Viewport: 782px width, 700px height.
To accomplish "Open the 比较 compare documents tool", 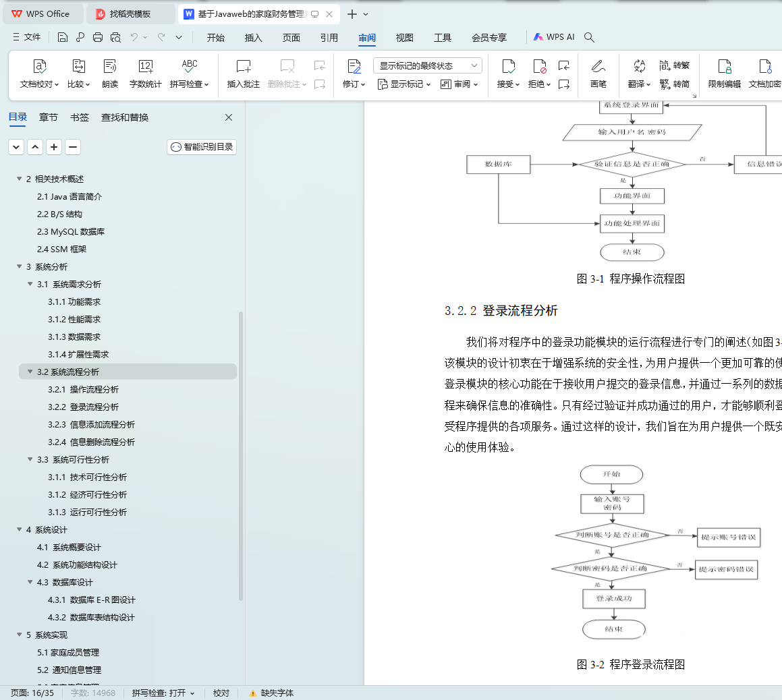I will pos(79,74).
